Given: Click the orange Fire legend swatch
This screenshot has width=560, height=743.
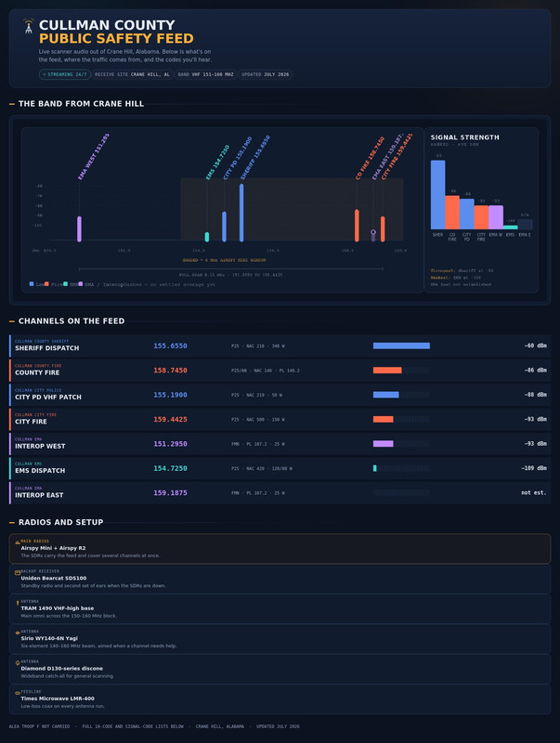Looking at the screenshot, I should (46, 284).
